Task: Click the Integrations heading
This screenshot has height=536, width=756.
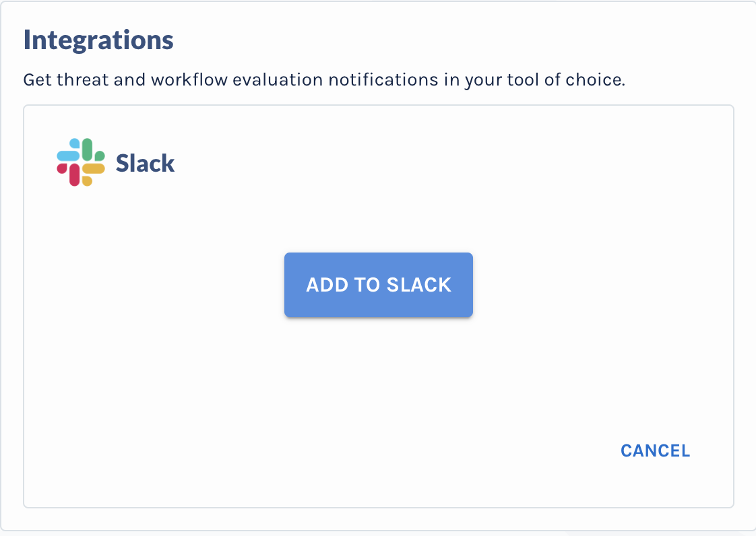Action: coord(98,40)
